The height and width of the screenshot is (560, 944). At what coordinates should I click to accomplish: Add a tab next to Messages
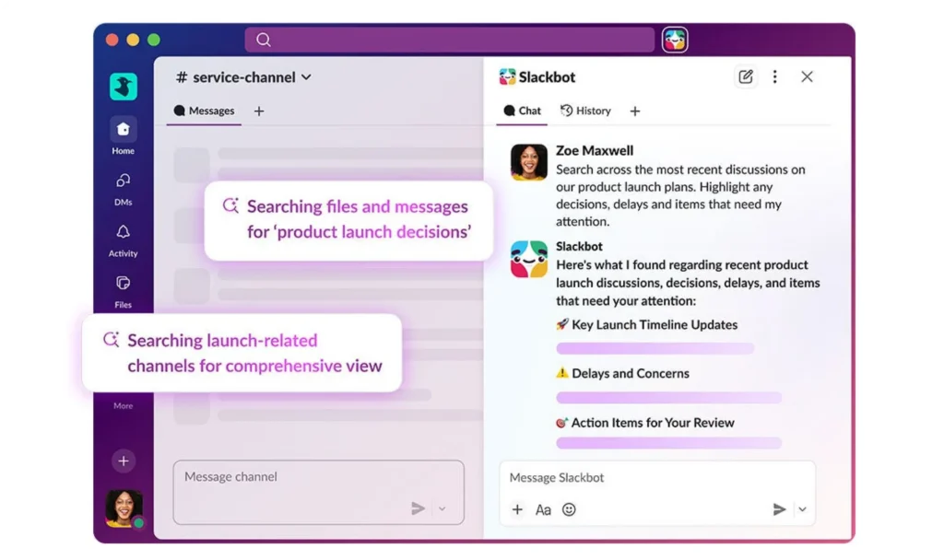coord(259,111)
